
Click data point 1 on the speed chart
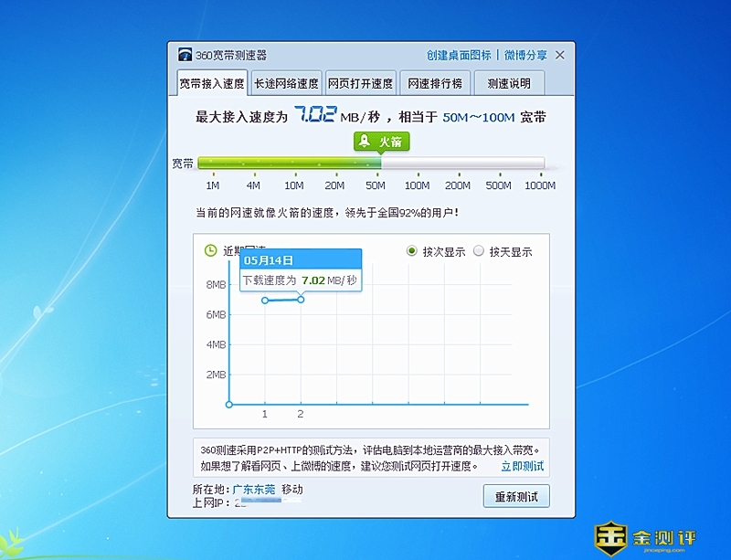(265, 301)
